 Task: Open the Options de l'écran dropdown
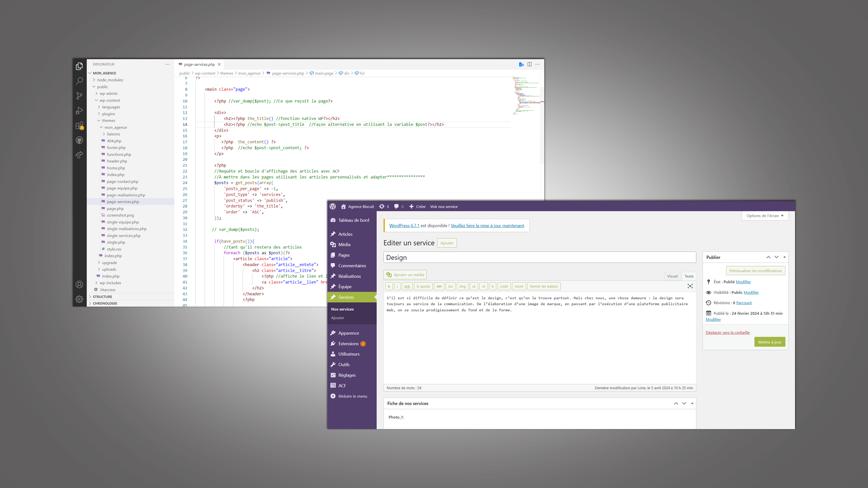coord(765,216)
